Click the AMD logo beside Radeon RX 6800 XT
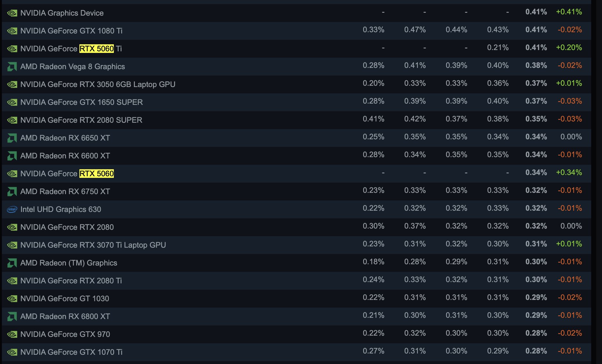The image size is (602, 364). point(12,317)
